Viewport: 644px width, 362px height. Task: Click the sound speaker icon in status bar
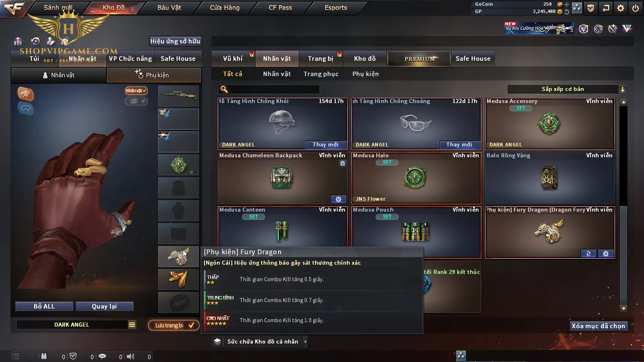coord(130,356)
